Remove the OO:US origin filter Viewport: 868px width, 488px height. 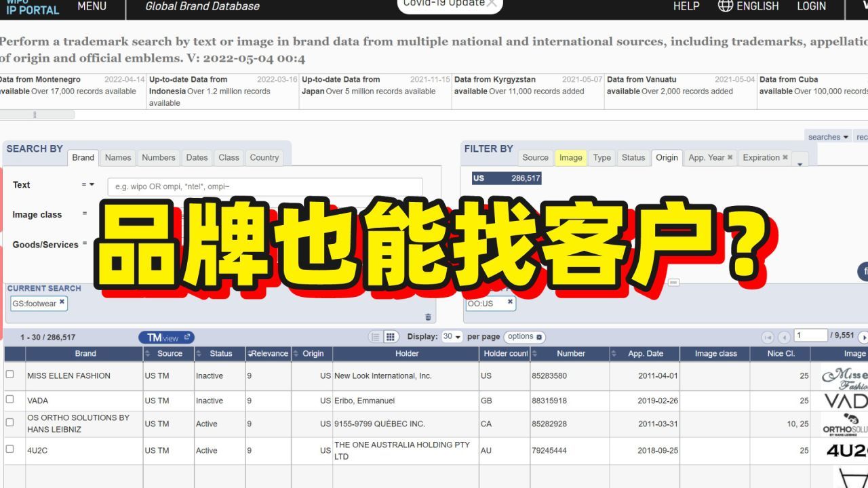(x=510, y=302)
